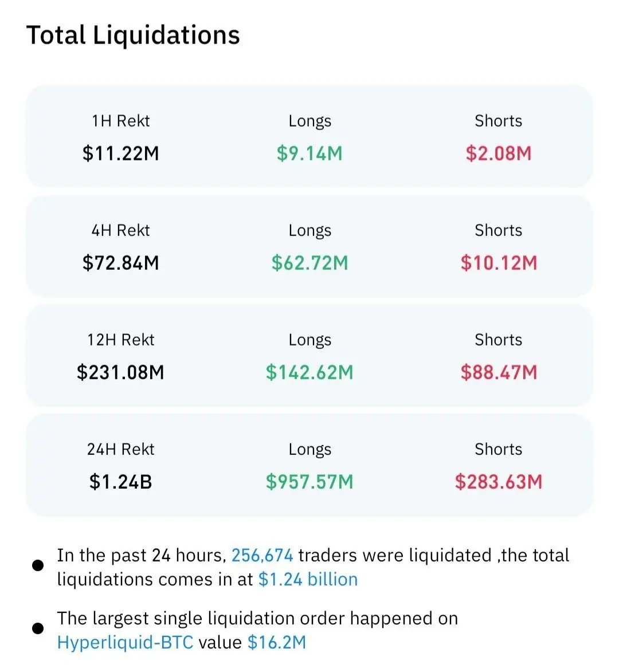Select the 4H Rekt label
Screen dimensions: 619x672
(x=121, y=230)
